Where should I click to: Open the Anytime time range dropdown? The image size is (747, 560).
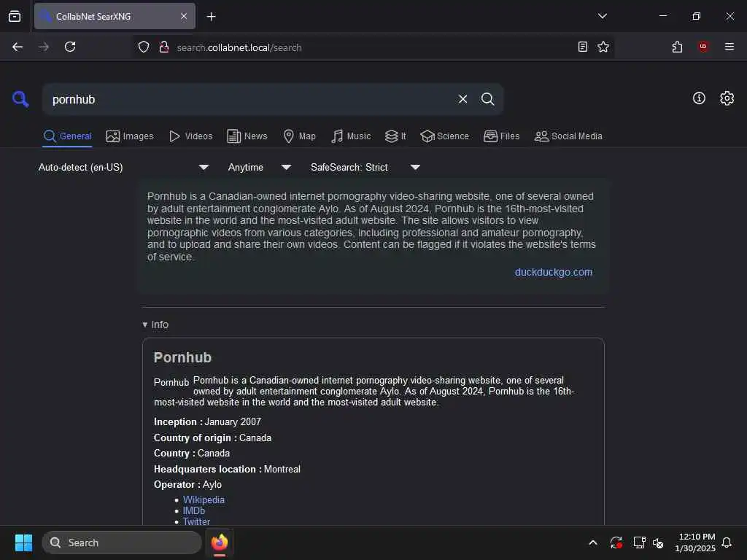pos(259,167)
